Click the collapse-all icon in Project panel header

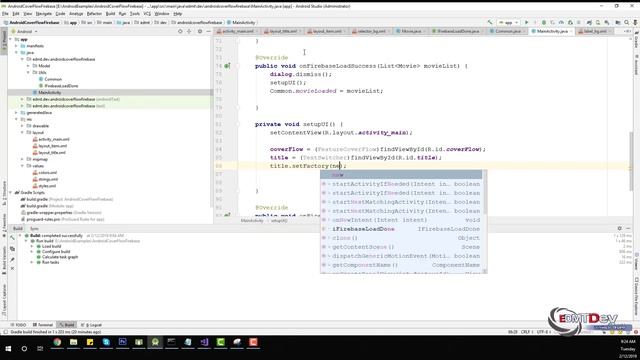point(189,31)
